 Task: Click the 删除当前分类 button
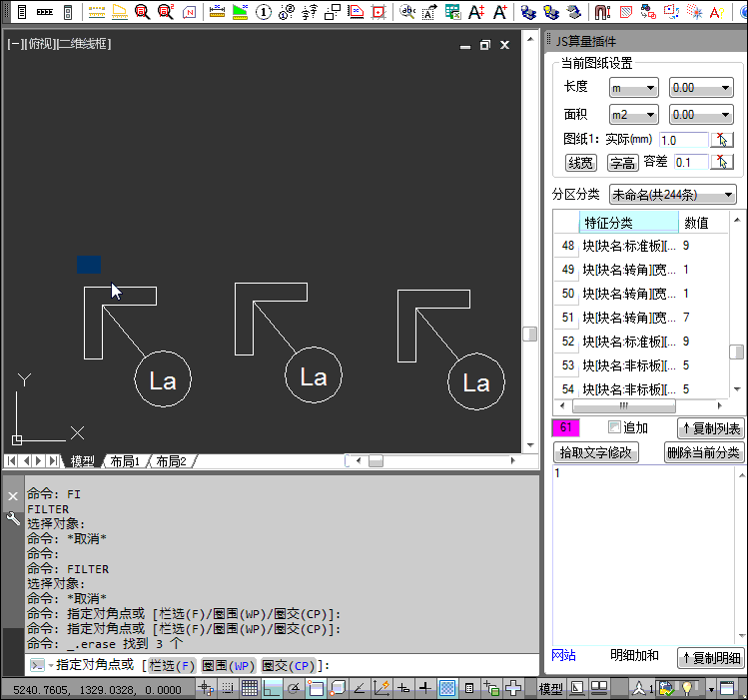pos(704,452)
